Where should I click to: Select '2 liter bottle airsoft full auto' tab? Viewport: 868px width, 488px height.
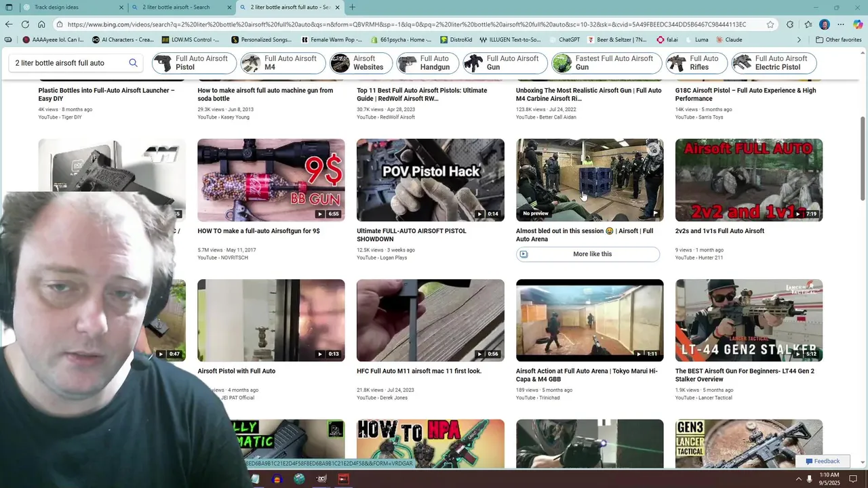[x=290, y=7]
